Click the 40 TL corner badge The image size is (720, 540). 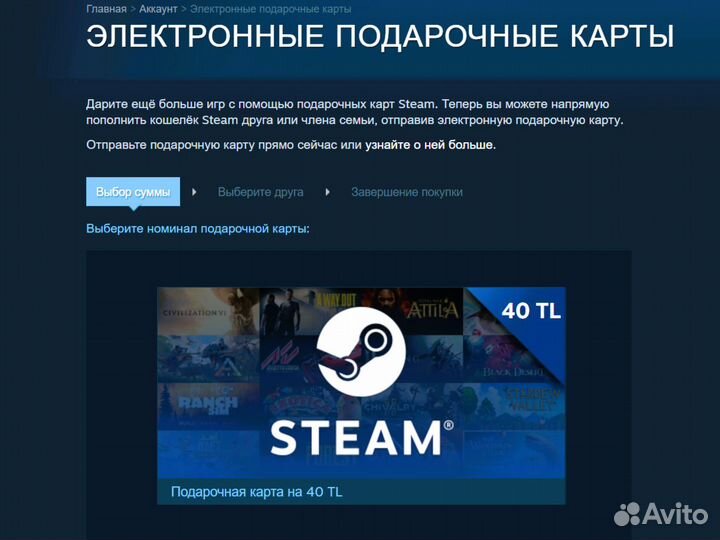531,311
